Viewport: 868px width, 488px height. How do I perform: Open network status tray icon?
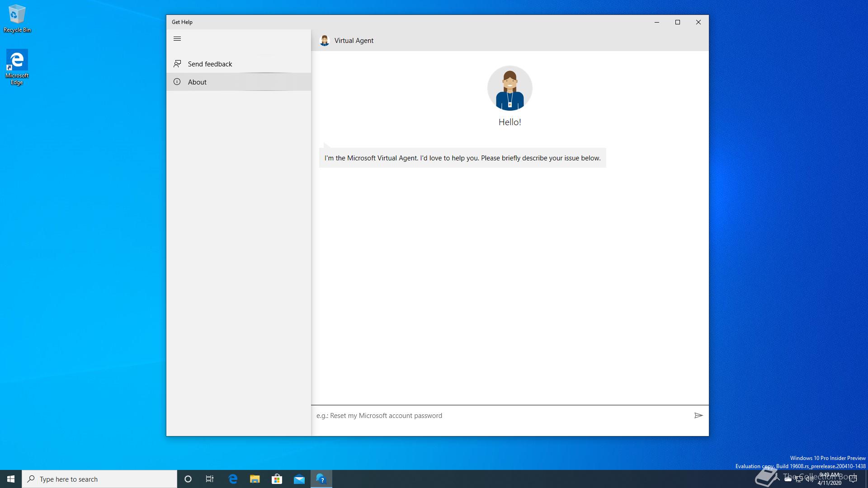[x=799, y=479]
